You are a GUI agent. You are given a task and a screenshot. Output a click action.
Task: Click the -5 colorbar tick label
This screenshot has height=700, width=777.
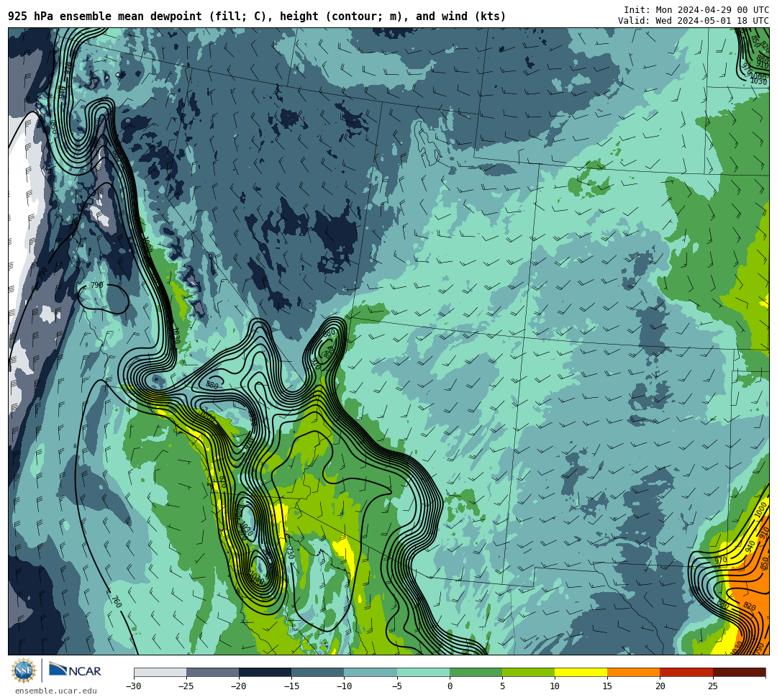click(397, 686)
